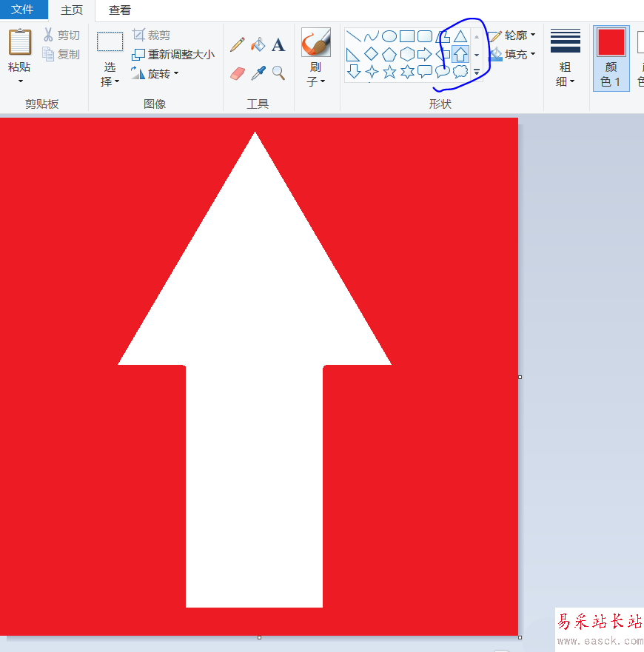Choose the Oval shape
This screenshot has height=652, width=644.
tap(389, 36)
